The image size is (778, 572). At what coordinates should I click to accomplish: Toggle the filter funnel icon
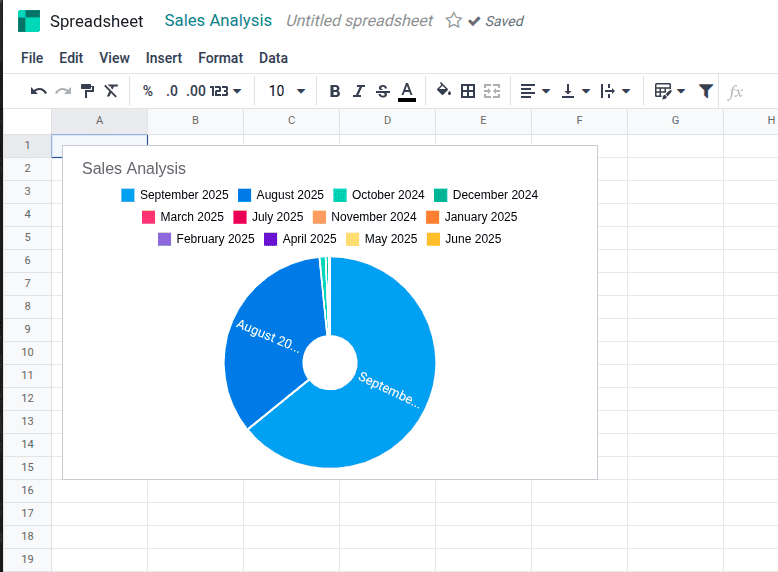click(706, 91)
